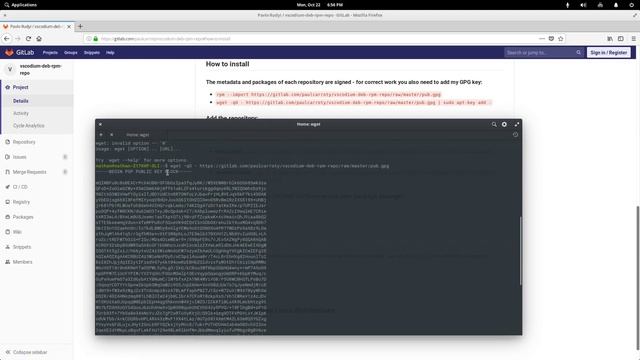Select Details in the sidebar
This screenshot has height=360, width=640.
click(20, 101)
